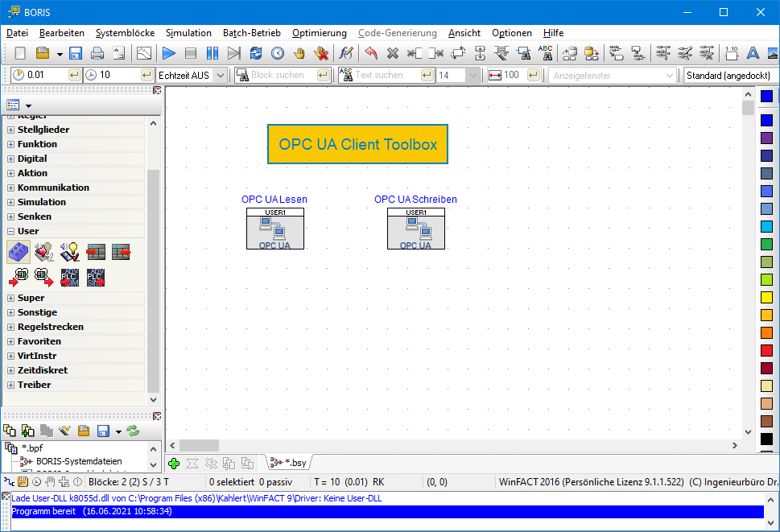
Task: Save the project using project panel diskette
Action: pos(103,431)
